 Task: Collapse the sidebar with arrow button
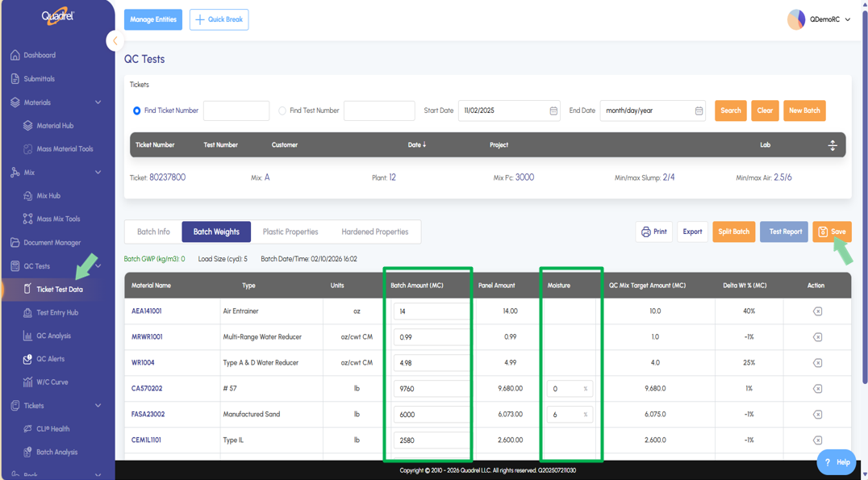click(115, 40)
